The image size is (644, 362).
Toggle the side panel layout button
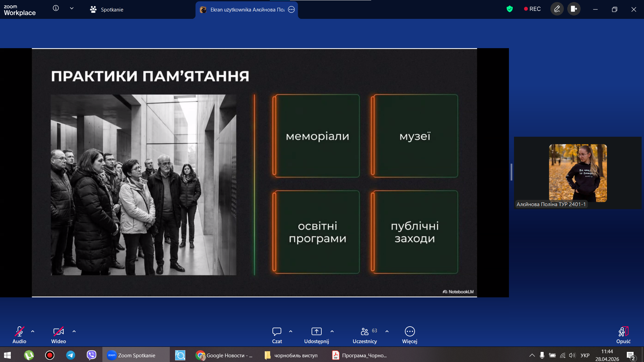(574, 9)
